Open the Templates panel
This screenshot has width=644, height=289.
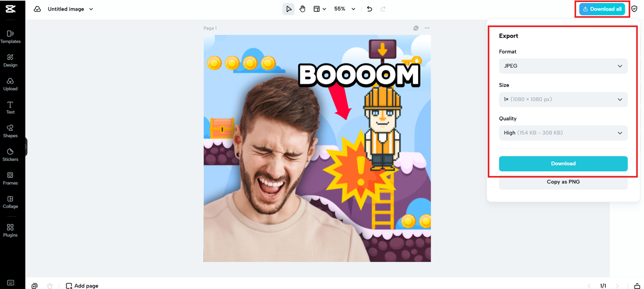point(10,37)
